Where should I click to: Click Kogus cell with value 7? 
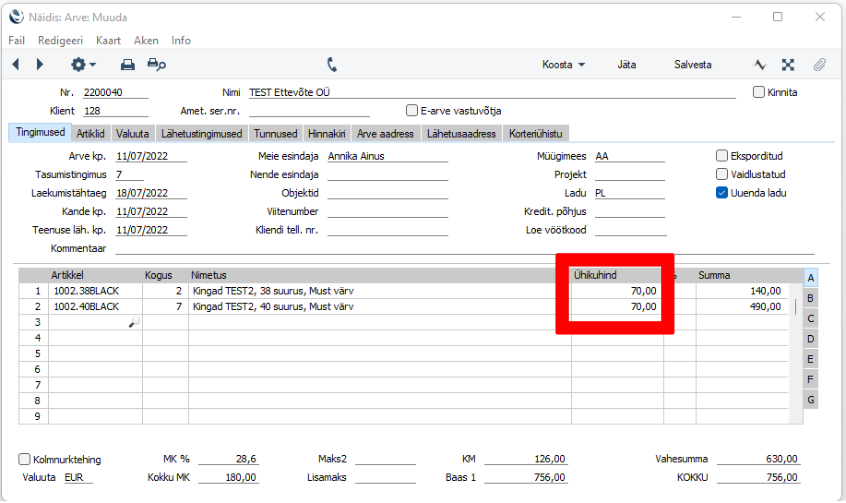165,307
